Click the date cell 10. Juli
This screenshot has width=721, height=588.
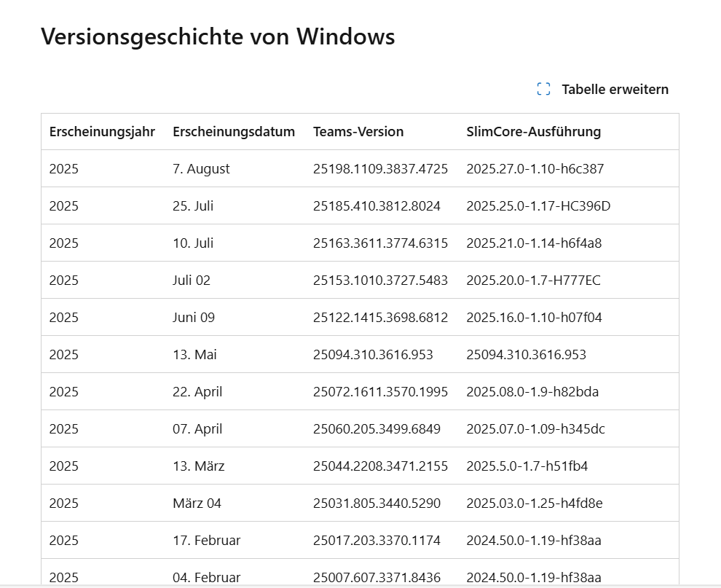(193, 243)
